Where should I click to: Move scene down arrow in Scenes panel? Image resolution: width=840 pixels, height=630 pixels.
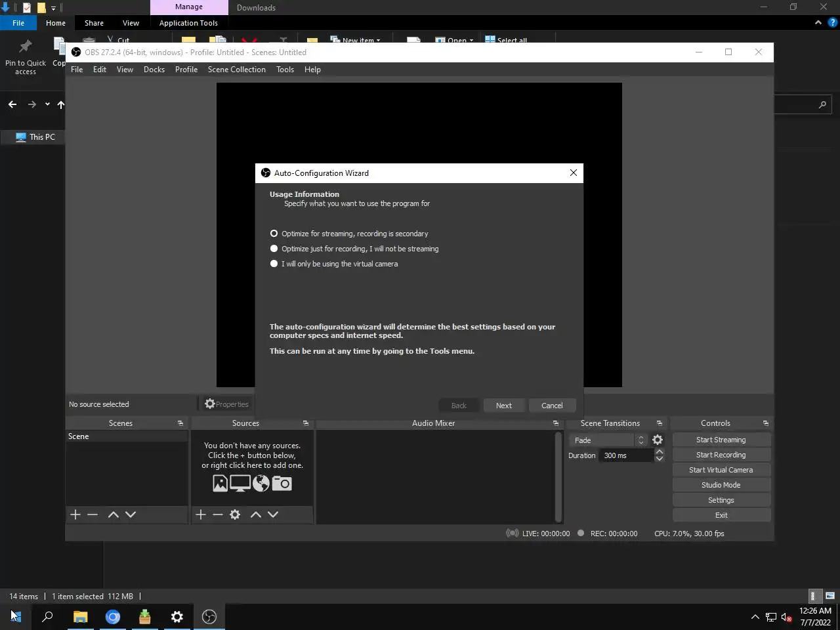coord(131,514)
